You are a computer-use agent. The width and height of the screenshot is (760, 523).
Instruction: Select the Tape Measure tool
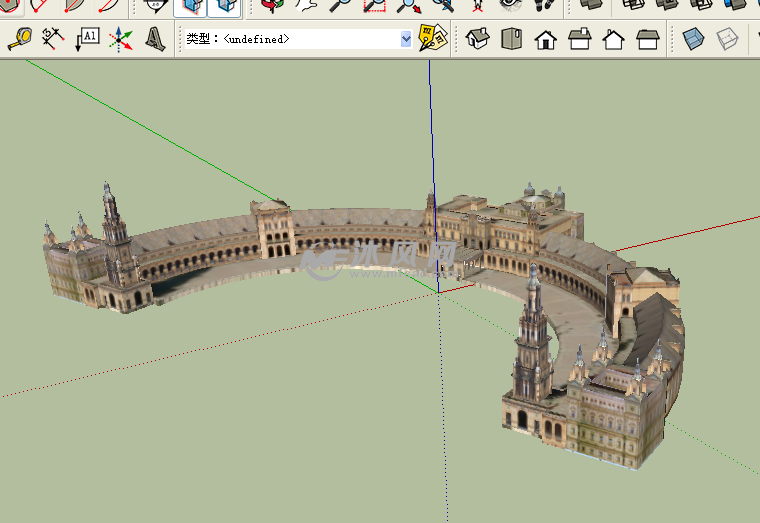click(19, 39)
